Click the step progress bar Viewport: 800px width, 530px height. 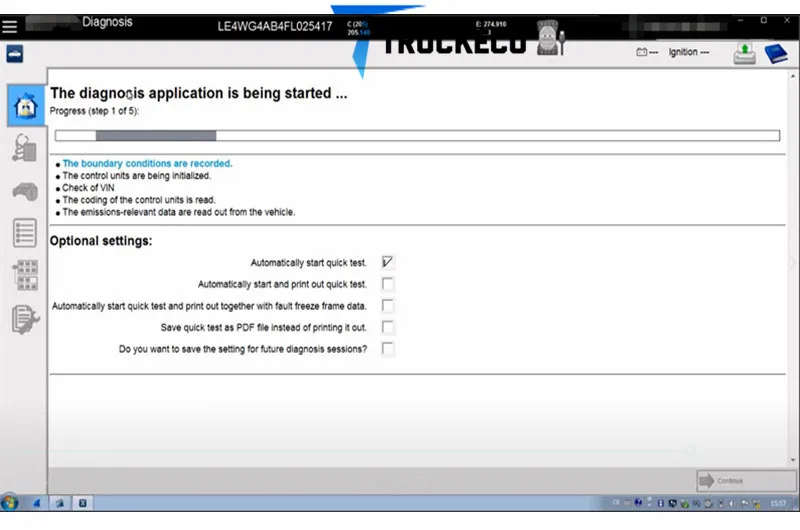(x=417, y=135)
